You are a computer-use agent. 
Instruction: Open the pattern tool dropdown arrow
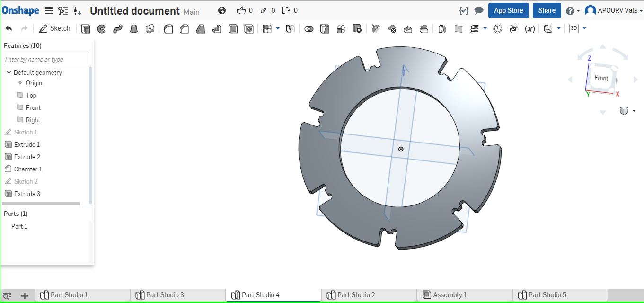pyautogui.click(x=278, y=28)
